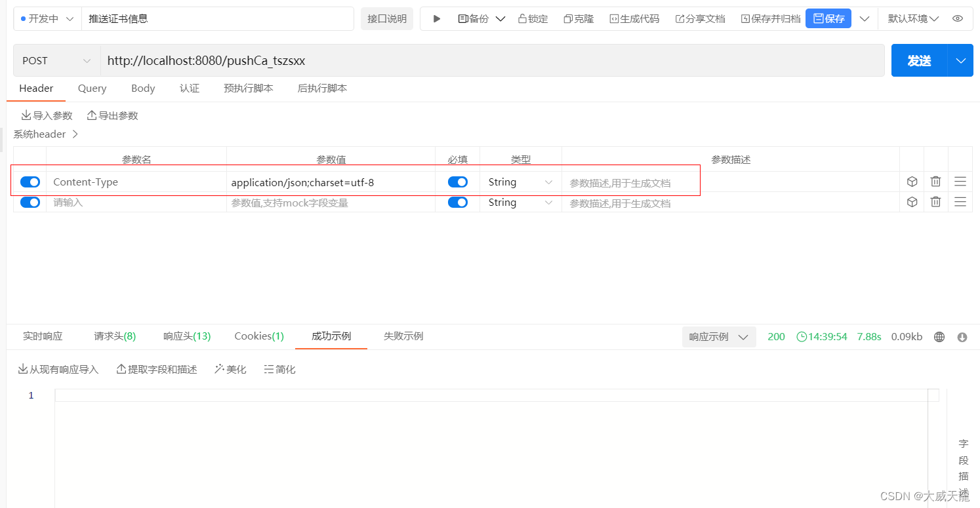Click the 简化 simplify button
This screenshot has height=508, width=980.
[279, 370]
